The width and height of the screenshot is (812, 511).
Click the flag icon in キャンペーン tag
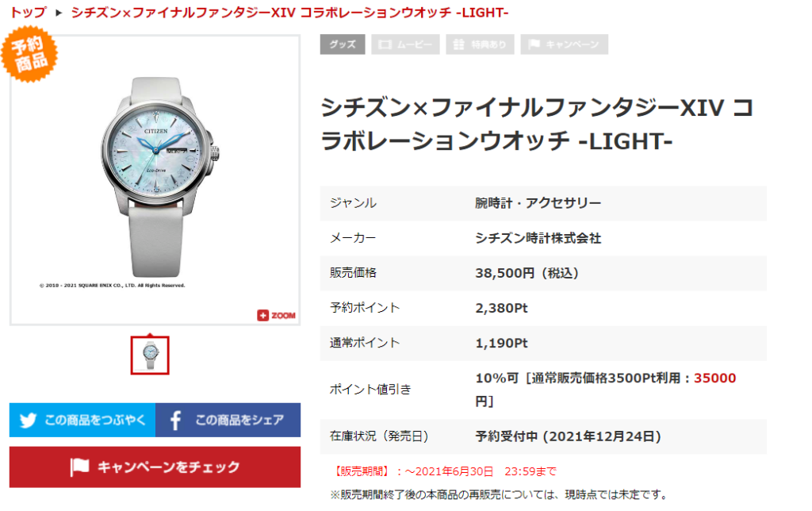[x=534, y=44]
